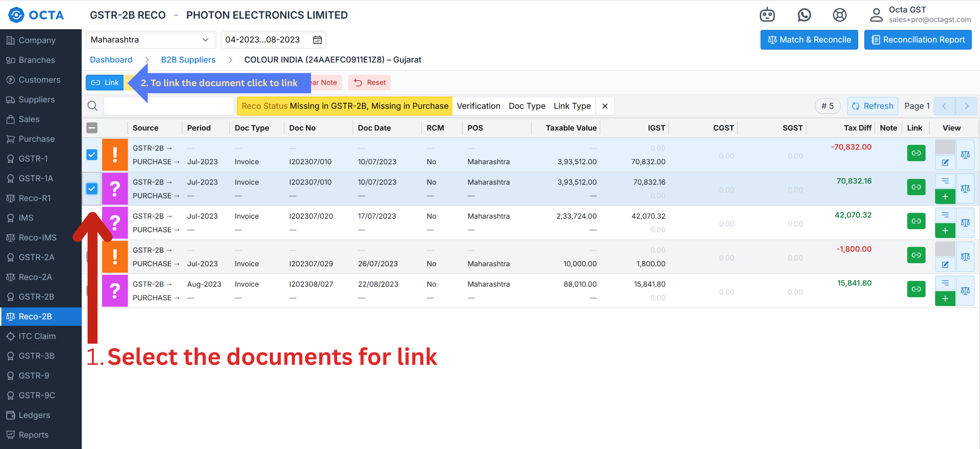
Task: Open the chatbot robot icon in header
Action: 767,15
